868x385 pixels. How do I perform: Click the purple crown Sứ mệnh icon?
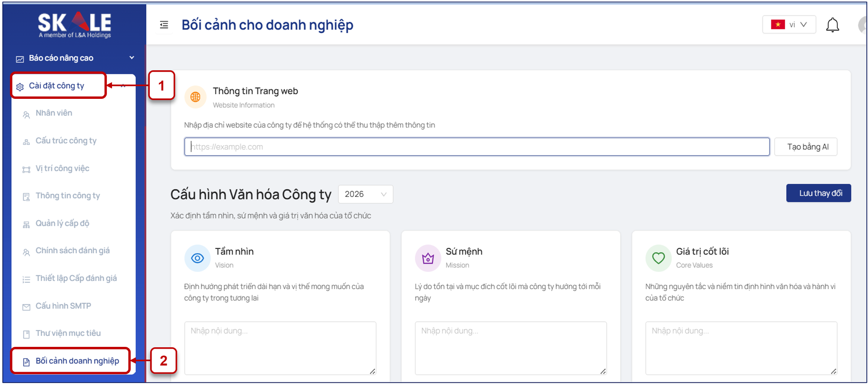click(x=428, y=258)
